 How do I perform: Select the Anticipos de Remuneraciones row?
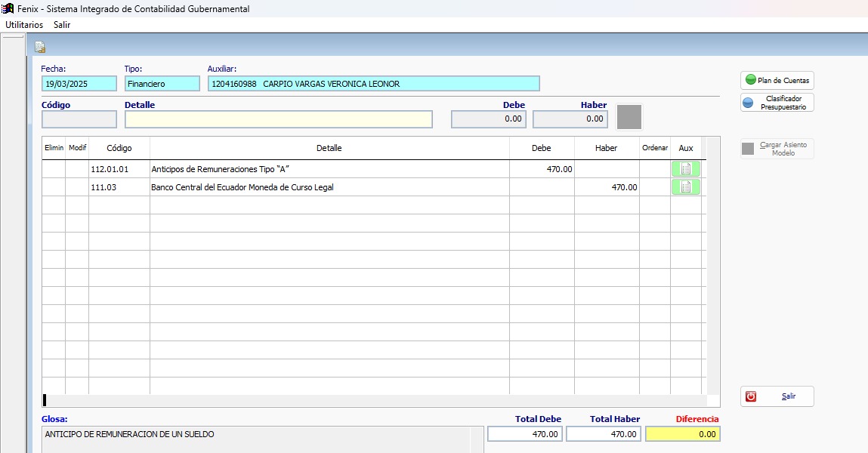coord(329,169)
